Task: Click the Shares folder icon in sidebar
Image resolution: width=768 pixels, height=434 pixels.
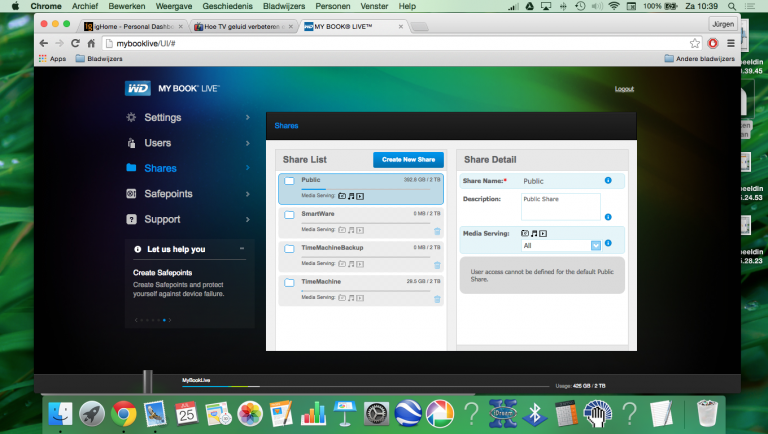Action: pyautogui.click(x=131, y=168)
